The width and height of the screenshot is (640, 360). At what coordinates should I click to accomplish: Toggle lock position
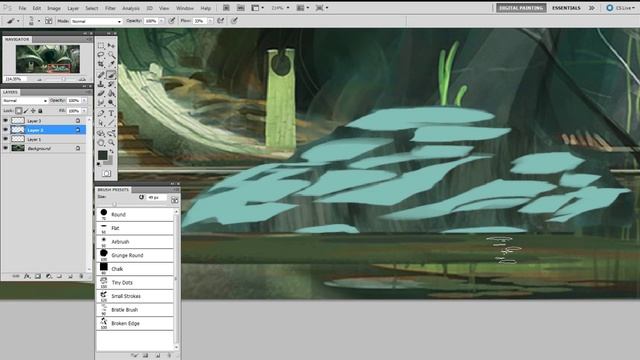click(33, 111)
